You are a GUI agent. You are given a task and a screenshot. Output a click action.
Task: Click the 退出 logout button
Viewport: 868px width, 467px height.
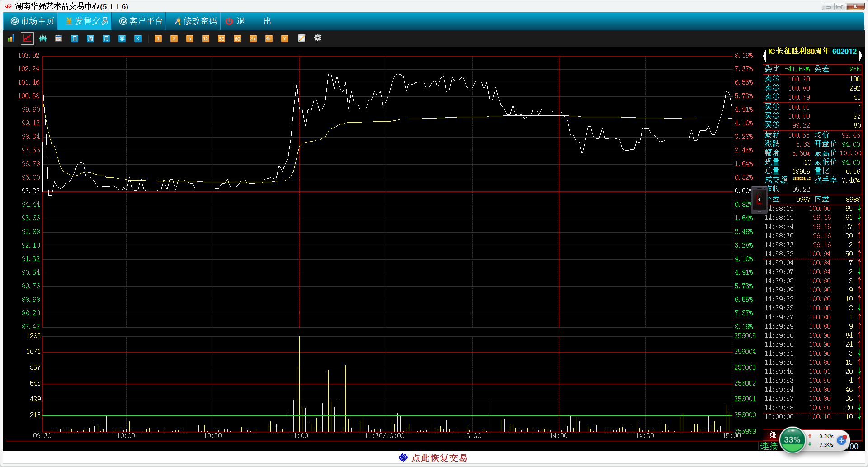pos(249,21)
